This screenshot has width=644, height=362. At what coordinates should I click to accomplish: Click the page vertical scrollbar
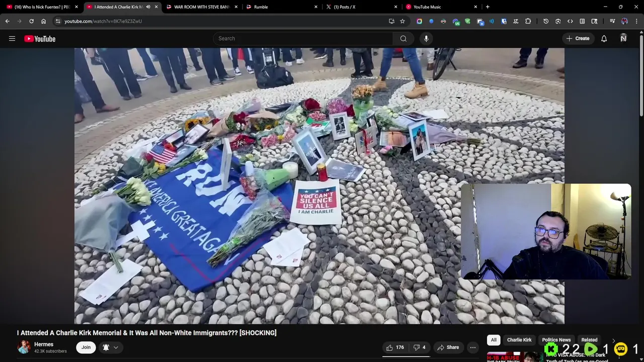641,75
